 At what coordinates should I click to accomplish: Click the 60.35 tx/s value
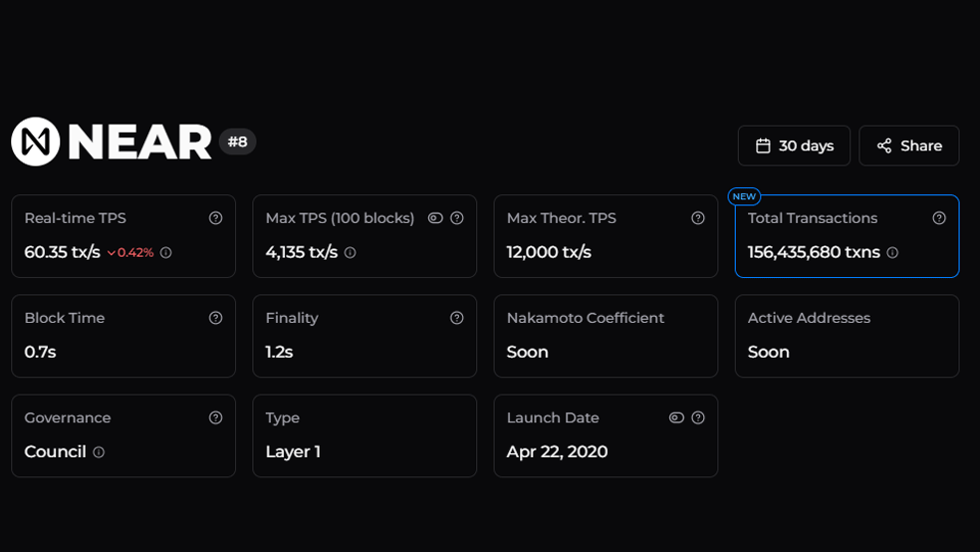(x=62, y=252)
